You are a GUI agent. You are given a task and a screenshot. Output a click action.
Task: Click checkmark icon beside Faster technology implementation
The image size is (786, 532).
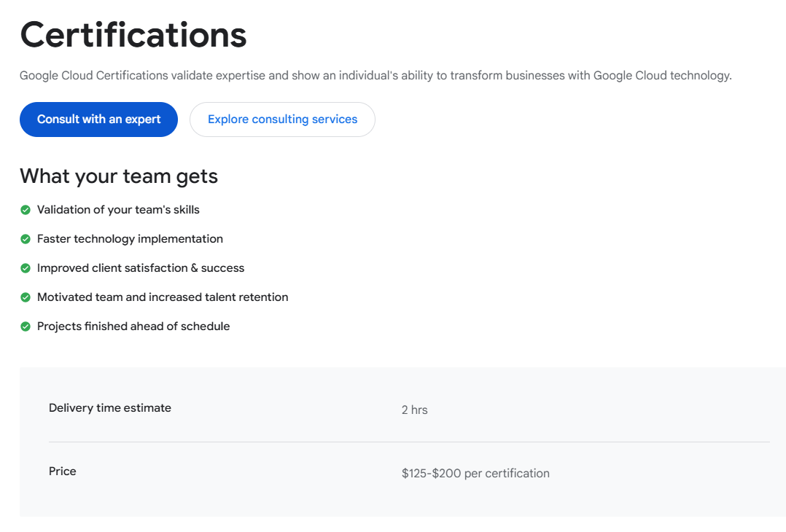26,239
